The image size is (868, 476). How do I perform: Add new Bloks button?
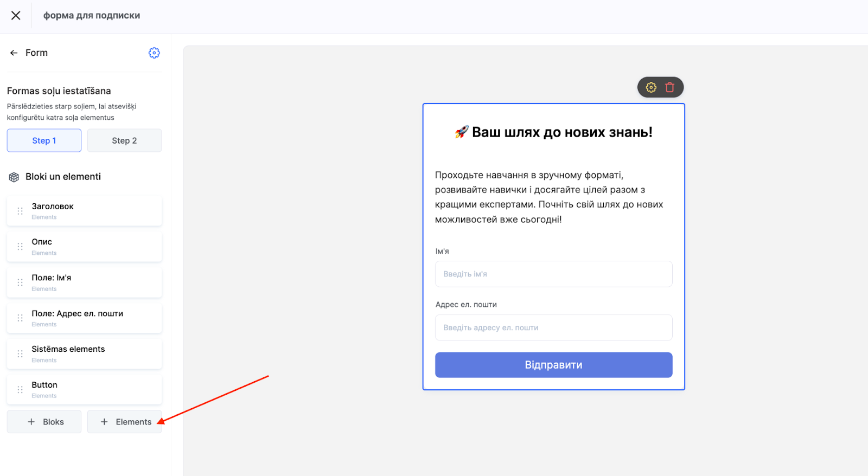coord(44,422)
